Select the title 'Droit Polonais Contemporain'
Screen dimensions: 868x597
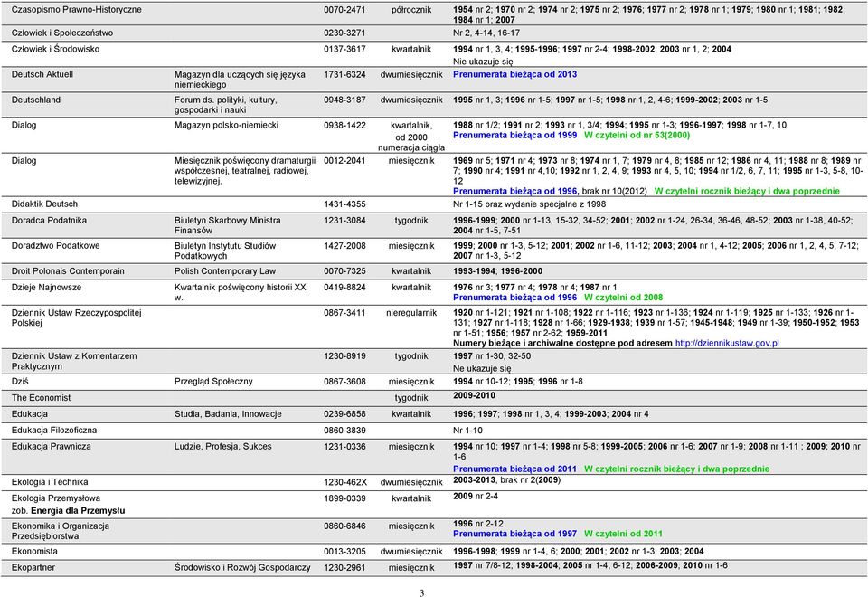click(x=68, y=271)
